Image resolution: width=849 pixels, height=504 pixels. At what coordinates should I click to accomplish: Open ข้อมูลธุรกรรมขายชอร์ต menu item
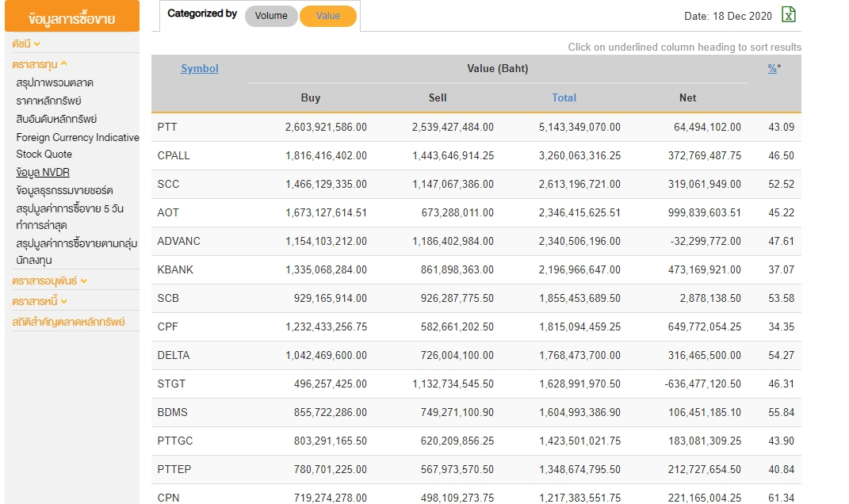64,190
